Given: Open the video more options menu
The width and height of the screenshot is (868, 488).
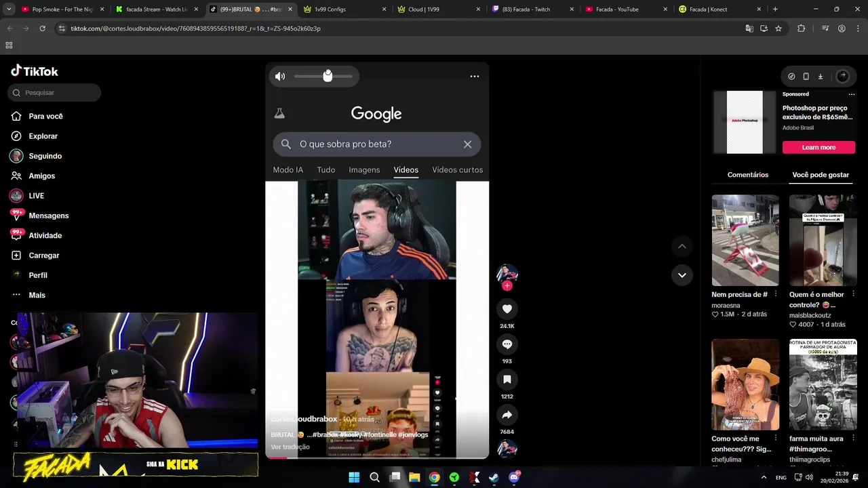Looking at the screenshot, I should click(475, 76).
